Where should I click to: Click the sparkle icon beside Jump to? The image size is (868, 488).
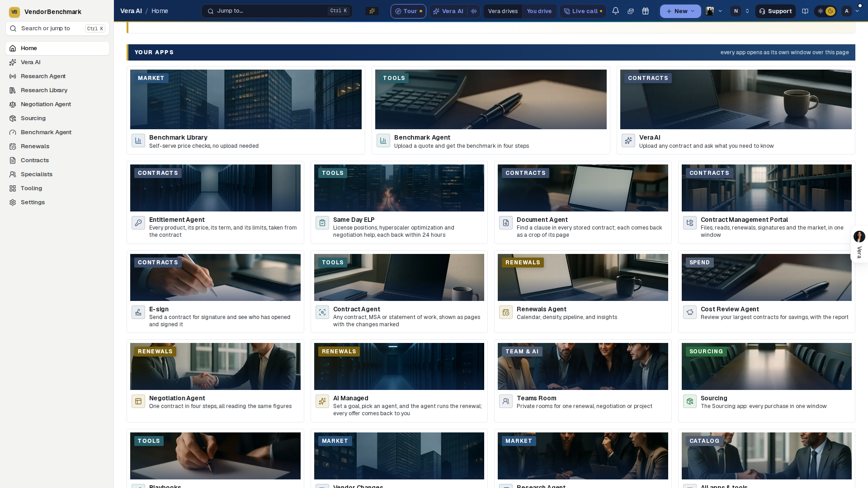(x=372, y=11)
